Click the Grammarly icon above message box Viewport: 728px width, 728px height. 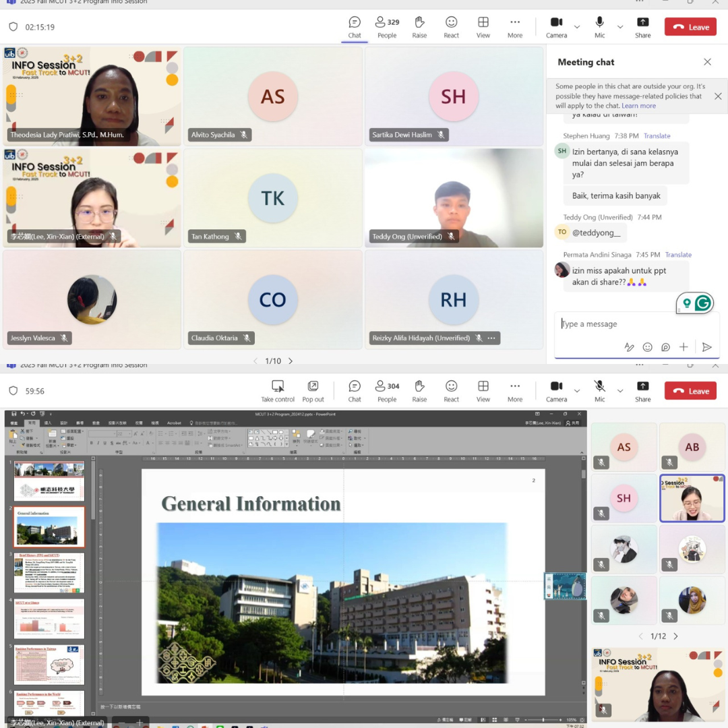(702, 303)
